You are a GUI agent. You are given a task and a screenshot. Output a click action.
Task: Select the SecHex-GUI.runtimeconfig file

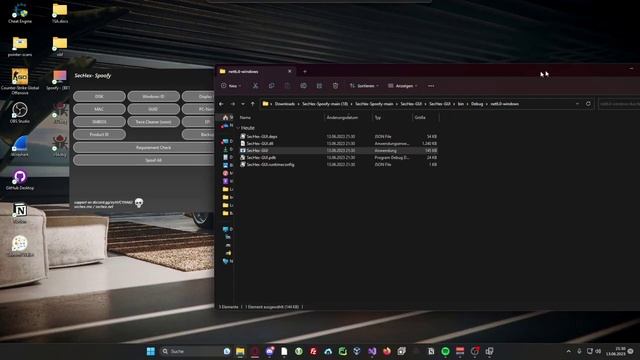339,164
